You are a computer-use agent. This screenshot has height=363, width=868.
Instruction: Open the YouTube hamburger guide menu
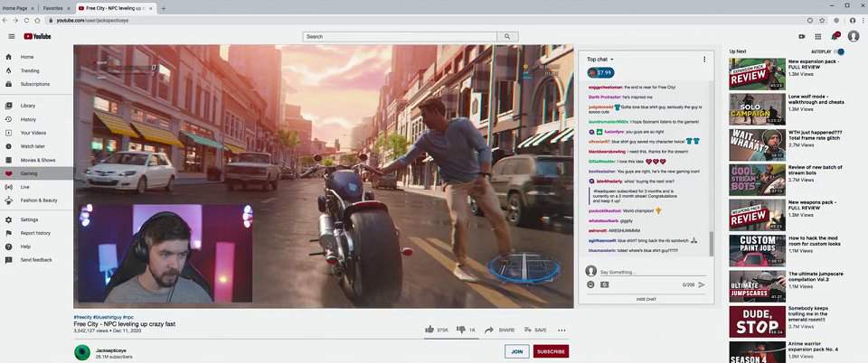[12, 36]
